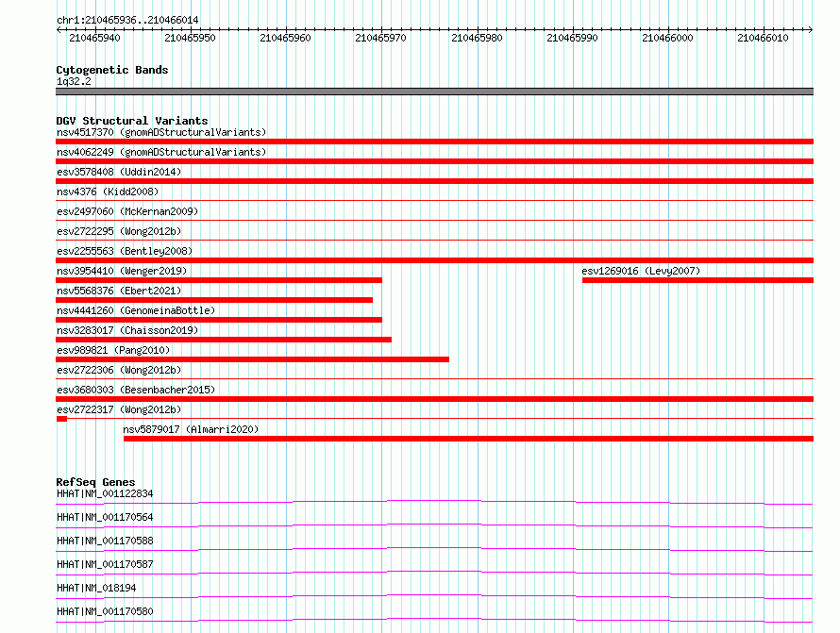Screen dimensions: 840x633
Task: Select variant nsv3954410 (Wenger2019)
Action: click(122, 271)
